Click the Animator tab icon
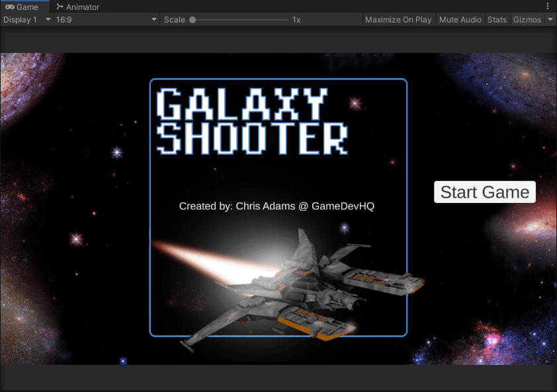This screenshot has height=392, width=557. 60,7
